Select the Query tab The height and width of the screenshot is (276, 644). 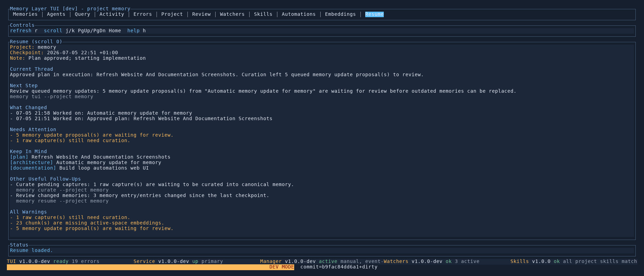point(82,14)
